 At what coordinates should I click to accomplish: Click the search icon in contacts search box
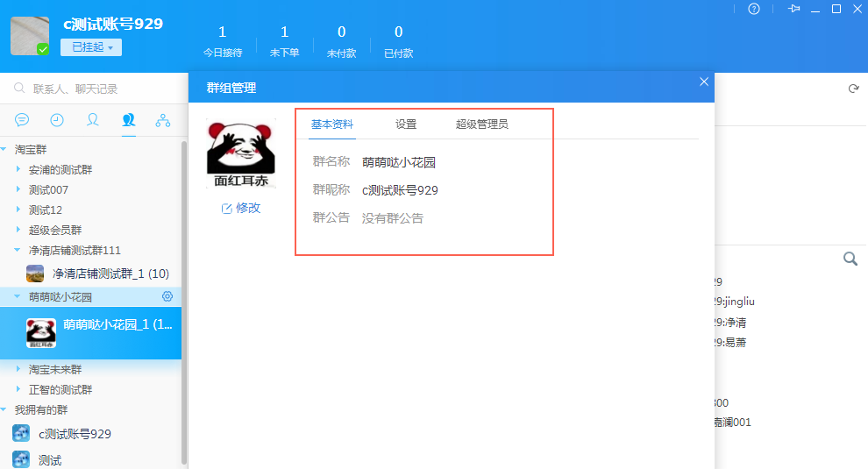pos(19,88)
